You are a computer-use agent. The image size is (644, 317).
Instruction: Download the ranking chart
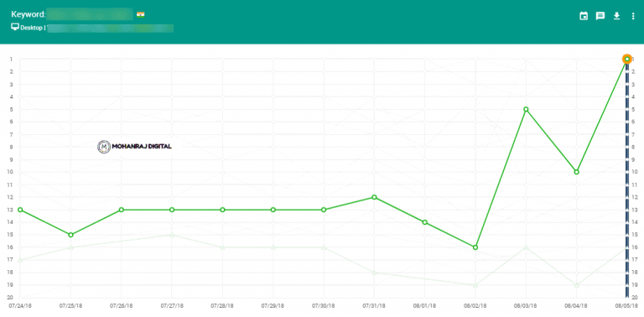pos(616,16)
